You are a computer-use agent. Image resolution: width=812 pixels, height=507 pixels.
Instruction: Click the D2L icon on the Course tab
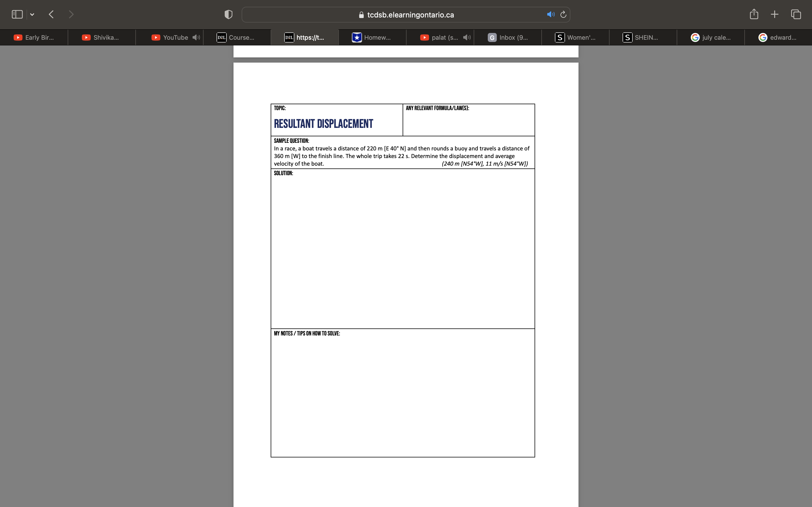pos(221,37)
